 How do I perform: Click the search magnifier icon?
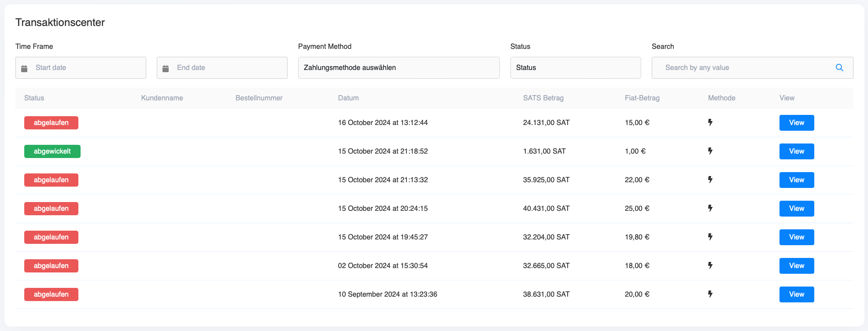[839, 68]
